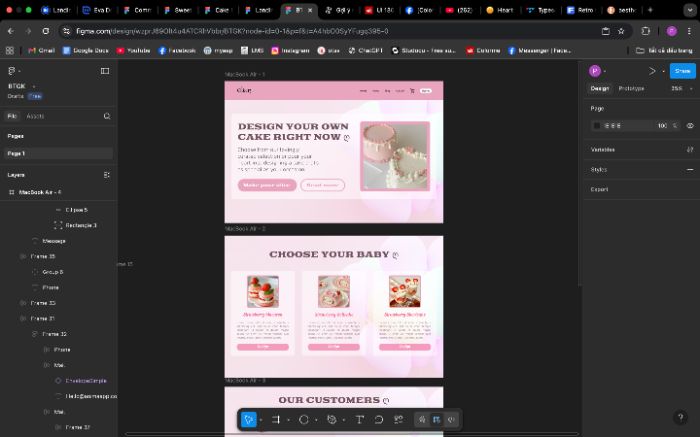Screen dimensions: 700x437
Task: Click the install app icon in address bar
Action: click(605, 31)
